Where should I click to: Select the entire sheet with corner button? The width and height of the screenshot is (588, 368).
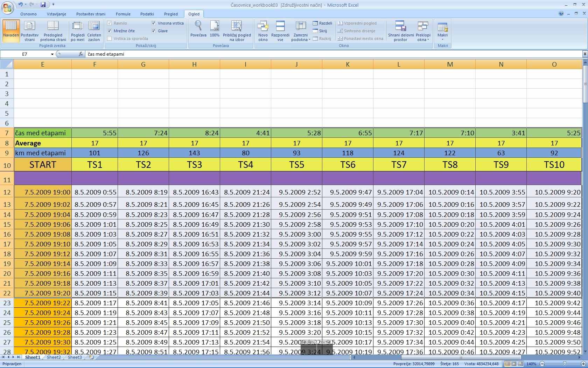point(7,64)
